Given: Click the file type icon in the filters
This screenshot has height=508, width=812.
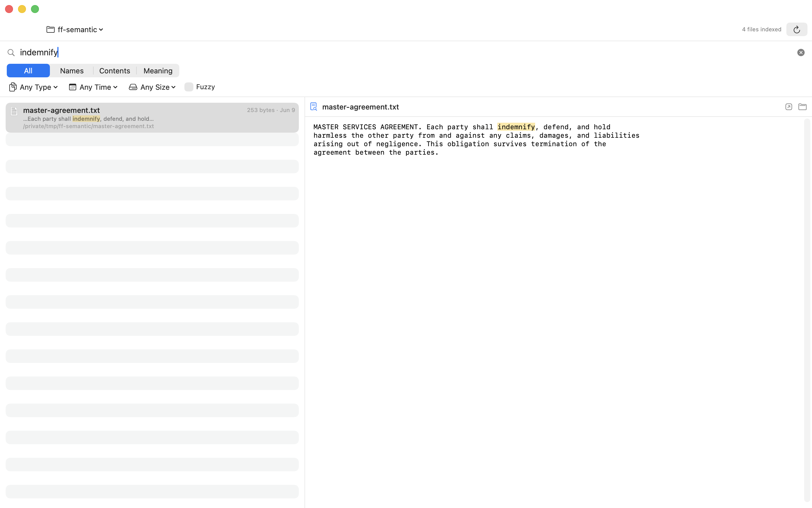Looking at the screenshot, I should (13, 87).
